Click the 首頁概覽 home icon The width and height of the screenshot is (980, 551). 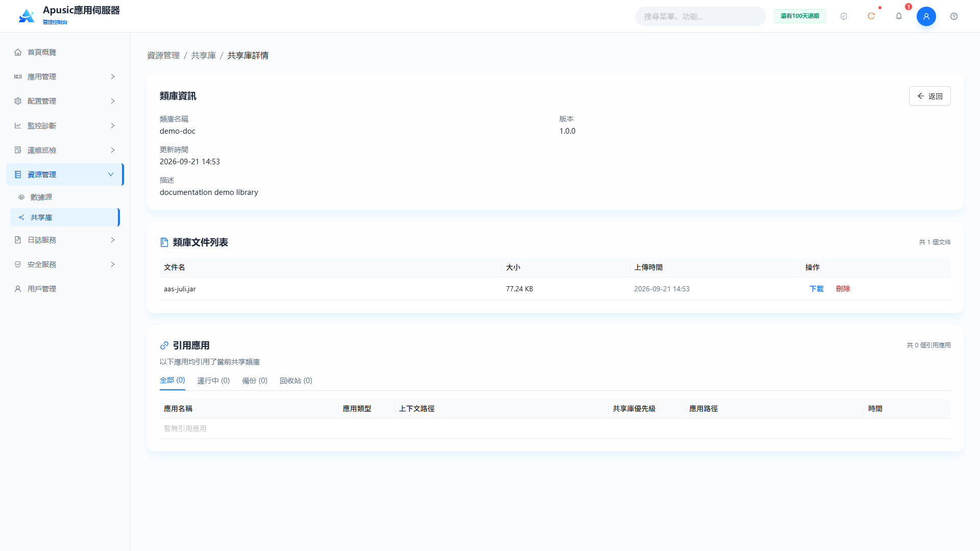18,52
